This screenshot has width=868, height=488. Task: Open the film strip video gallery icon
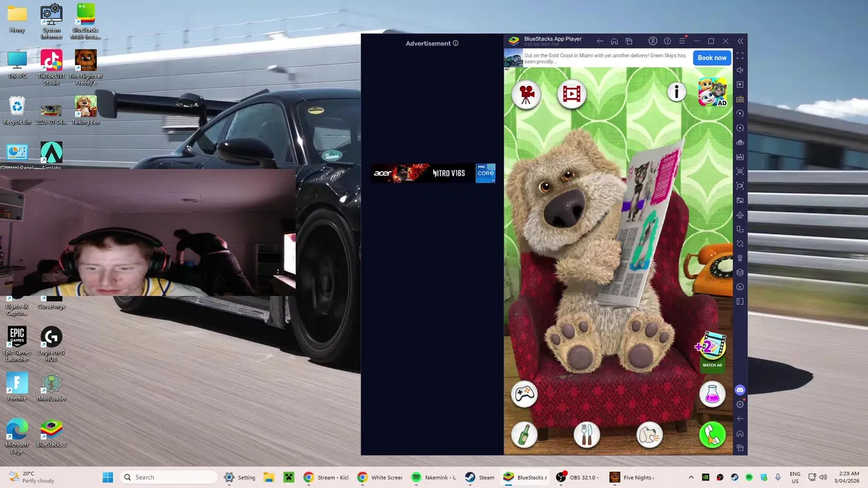tap(572, 94)
